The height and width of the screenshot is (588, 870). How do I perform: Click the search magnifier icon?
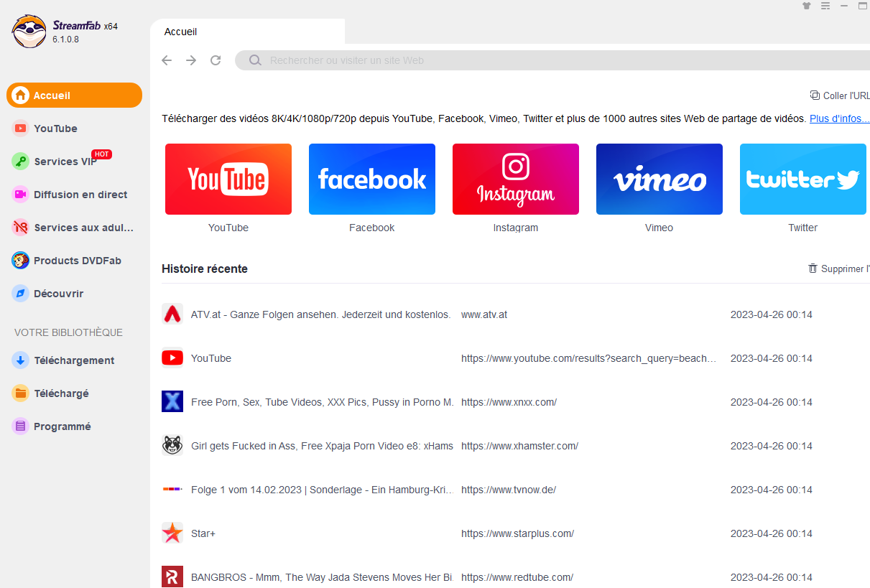(255, 60)
